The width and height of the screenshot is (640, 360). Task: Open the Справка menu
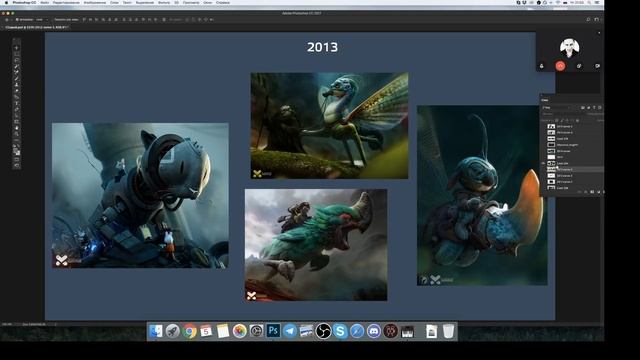click(x=222, y=2)
